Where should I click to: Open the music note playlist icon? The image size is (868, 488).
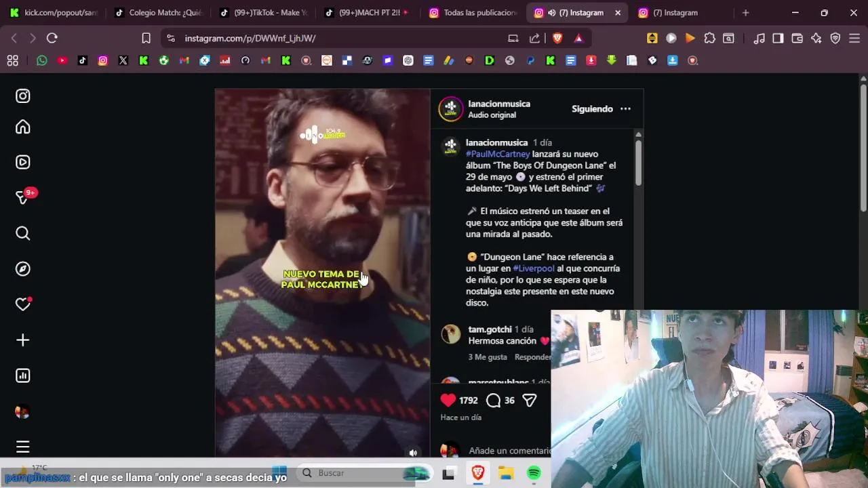click(759, 39)
